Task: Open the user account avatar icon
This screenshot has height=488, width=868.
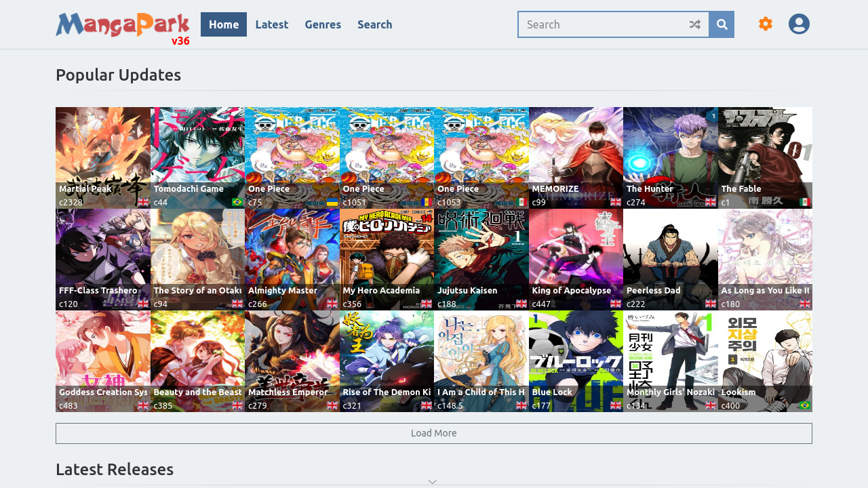Action: (799, 24)
